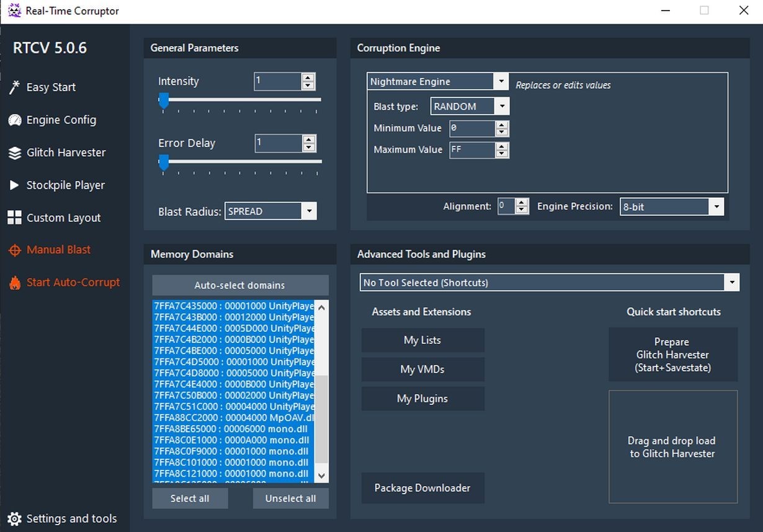Expand the Blast Radius SPREAD dropdown
This screenshot has width=763, height=532.
click(309, 211)
